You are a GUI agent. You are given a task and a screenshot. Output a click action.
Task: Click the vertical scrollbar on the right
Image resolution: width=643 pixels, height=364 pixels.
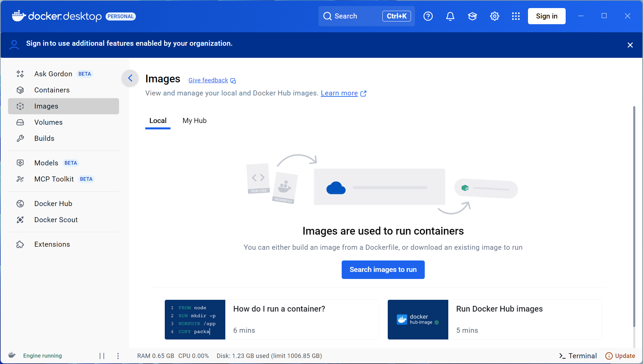coord(634,217)
